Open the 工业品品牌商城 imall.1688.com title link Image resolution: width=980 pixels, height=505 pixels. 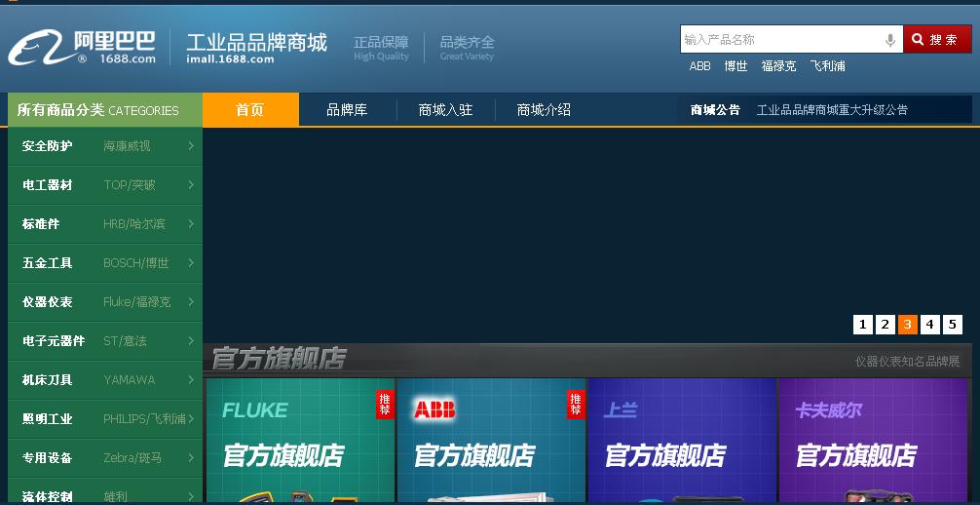pyautogui.click(x=256, y=48)
